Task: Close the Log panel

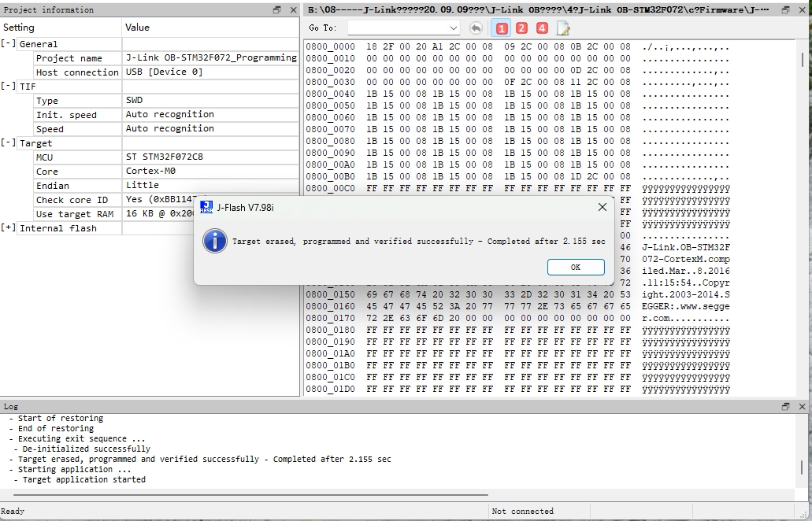Action: tap(803, 407)
